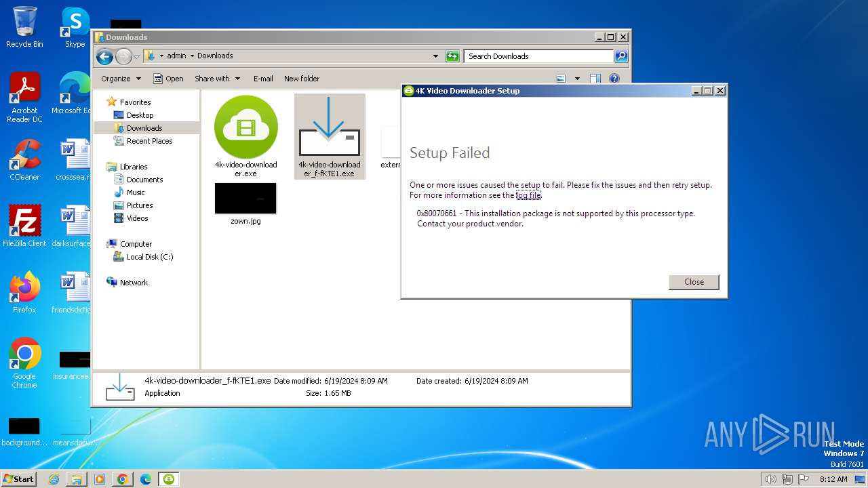Click Close in Setup Failed dialog
868x488 pixels.
pyautogui.click(x=694, y=282)
